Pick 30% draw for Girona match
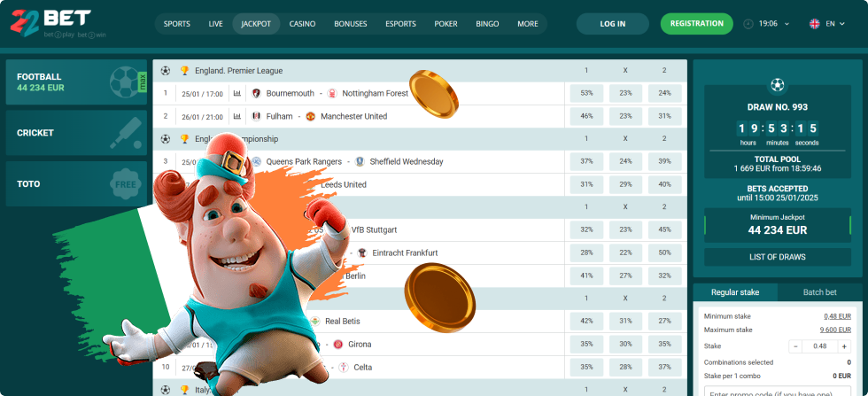The image size is (868, 396). click(x=625, y=344)
